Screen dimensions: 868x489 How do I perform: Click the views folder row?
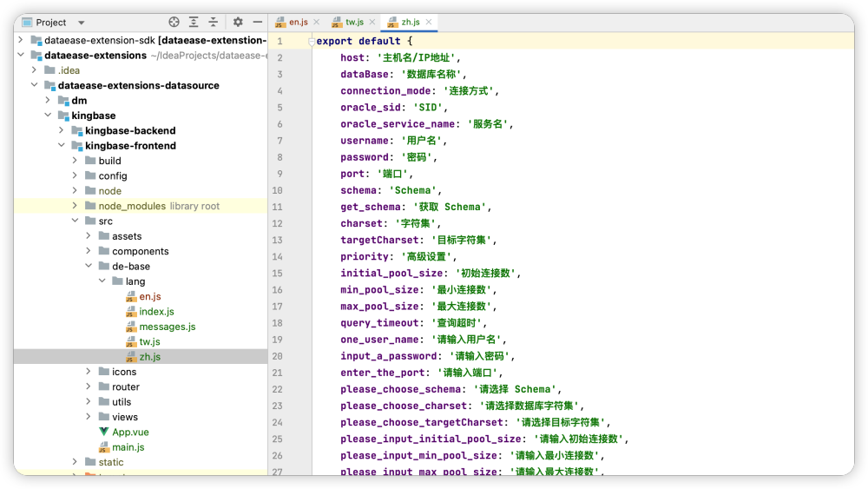click(141, 416)
